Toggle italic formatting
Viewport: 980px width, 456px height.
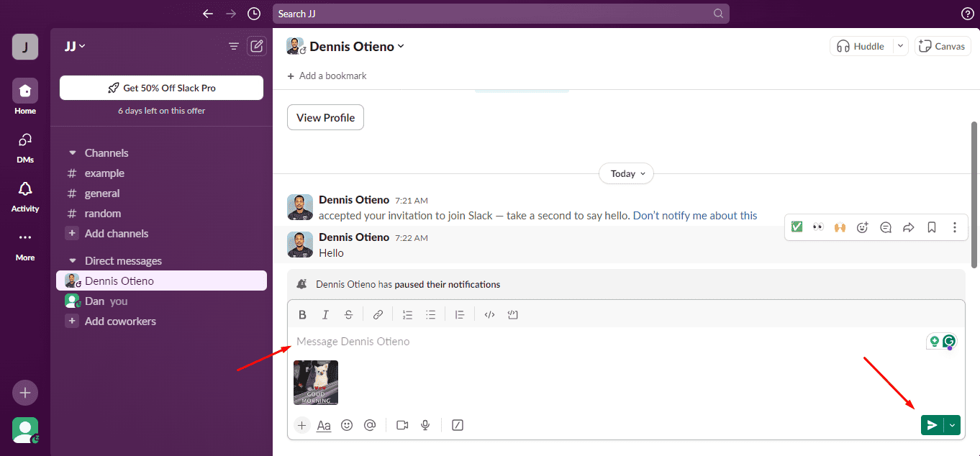pyautogui.click(x=325, y=314)
